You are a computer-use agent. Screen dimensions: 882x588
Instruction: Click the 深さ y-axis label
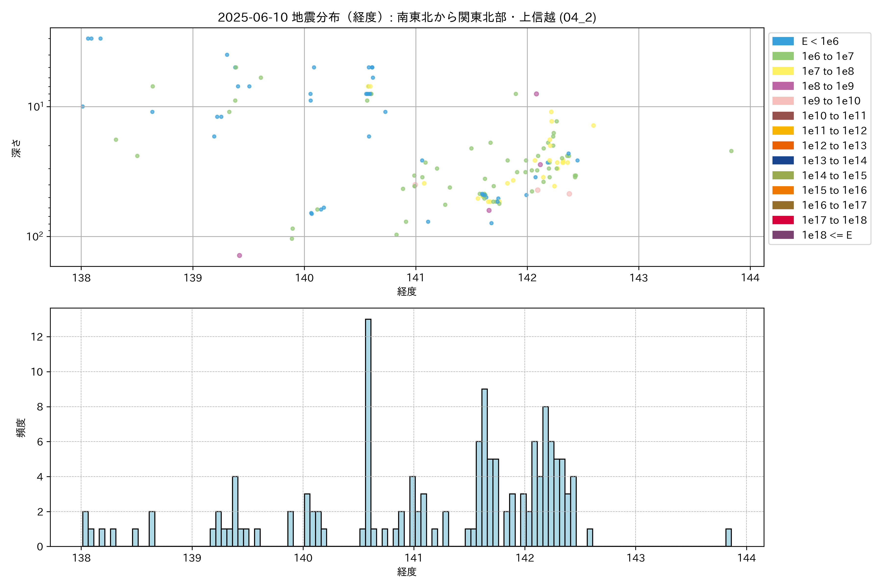(x=16, y=148)
